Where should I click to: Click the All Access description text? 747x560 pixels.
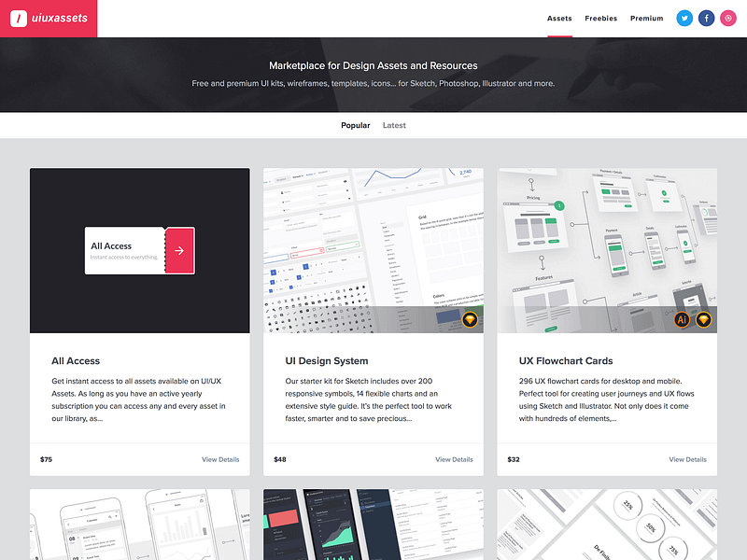[138, 399]
